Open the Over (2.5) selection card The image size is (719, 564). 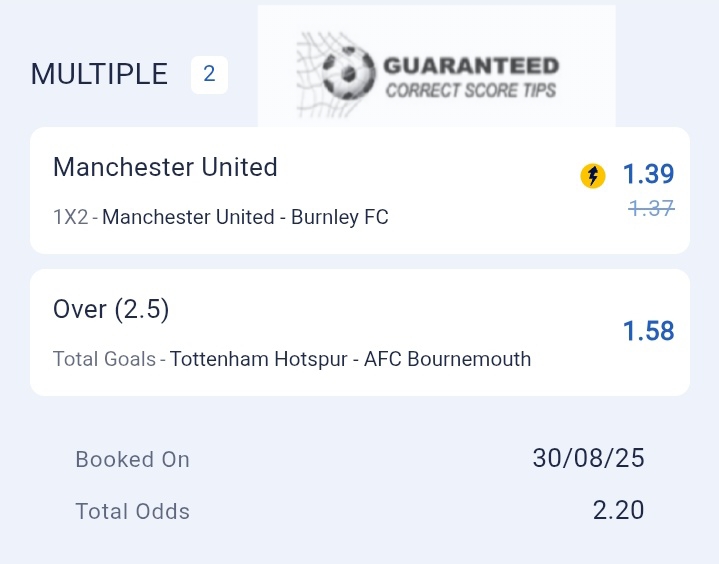(360, 332)
